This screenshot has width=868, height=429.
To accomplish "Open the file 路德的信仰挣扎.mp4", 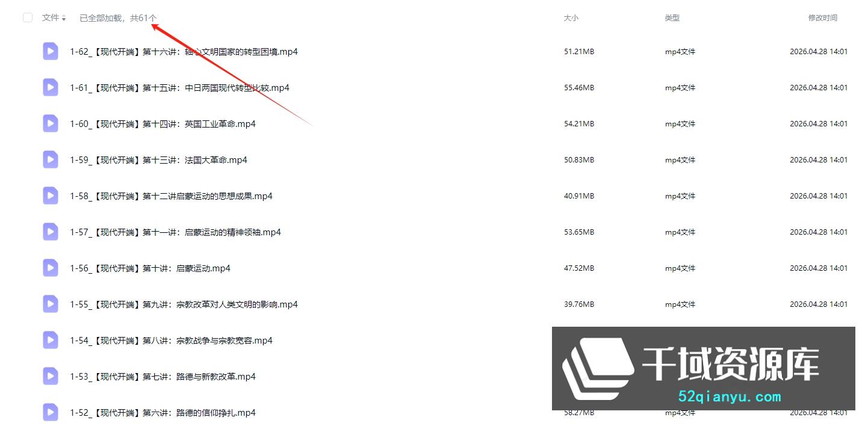I will pos(163,413).
